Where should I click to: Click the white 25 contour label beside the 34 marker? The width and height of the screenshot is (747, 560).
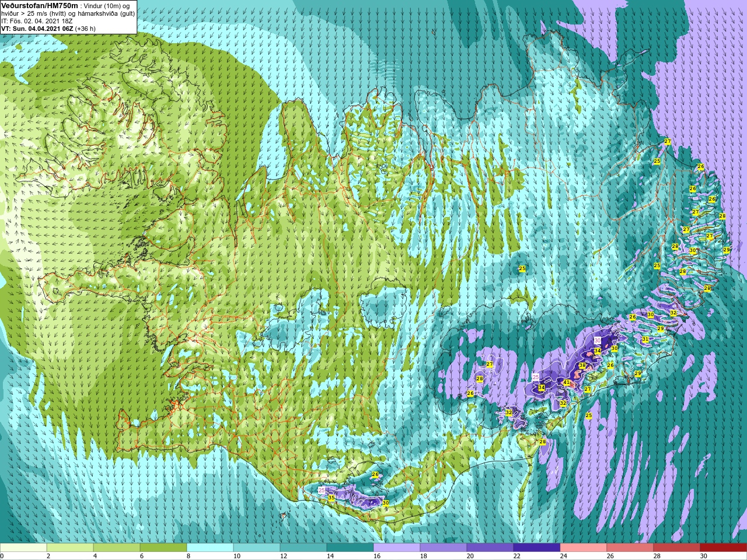pos(536,377)
